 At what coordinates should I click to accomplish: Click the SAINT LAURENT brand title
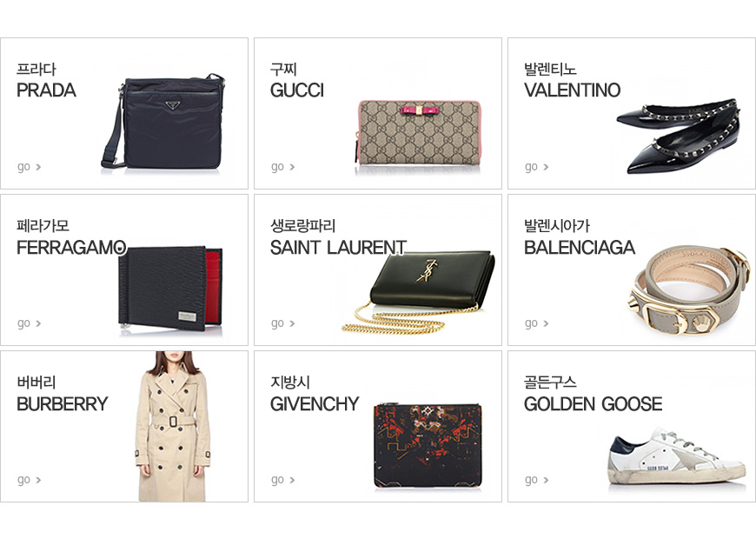point(339,248)
